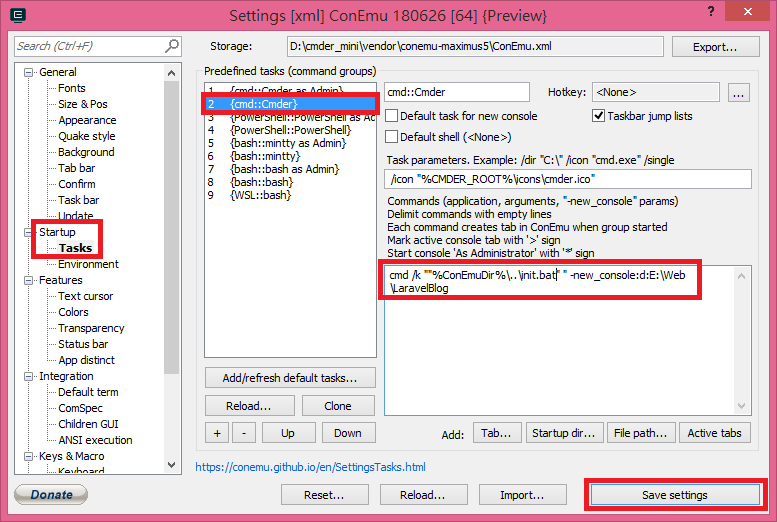Clone the selected task
Image resolution: width=777 pixels, height=522 pixels.
pos(338,406)
